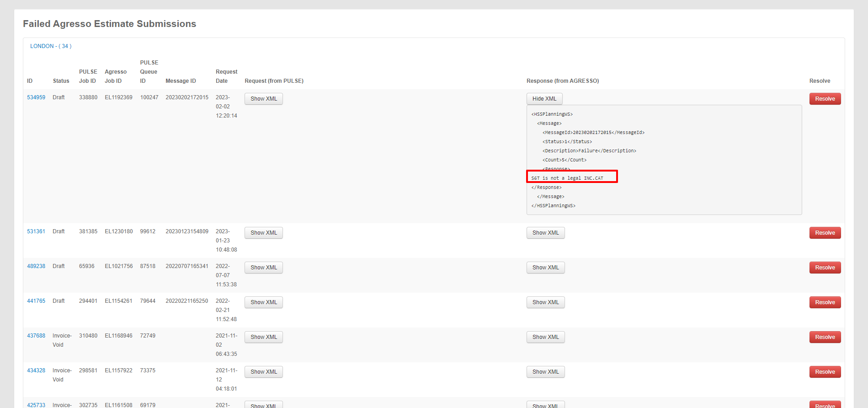Open submission ID 441765 link
This screenshot has height=408, width=868.
[x=36, y=301]
